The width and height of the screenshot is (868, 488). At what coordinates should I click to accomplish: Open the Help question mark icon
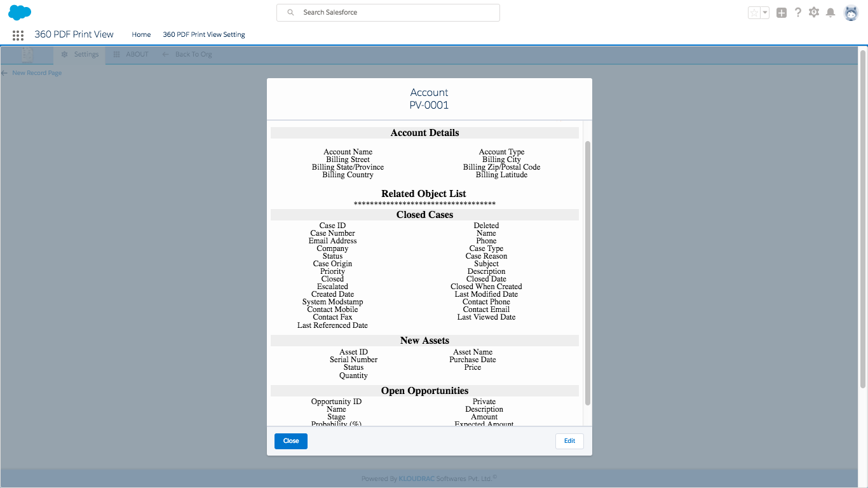tap(798, 13)
